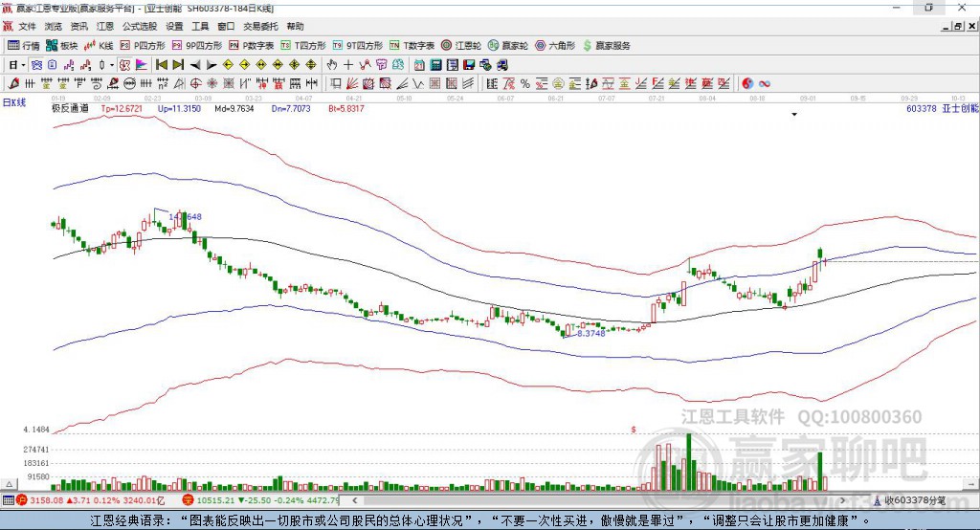Click the Tp=12.6721 value
Image resolution: width=980 pixels, height=530 pixels.
[x=122, y=108]
